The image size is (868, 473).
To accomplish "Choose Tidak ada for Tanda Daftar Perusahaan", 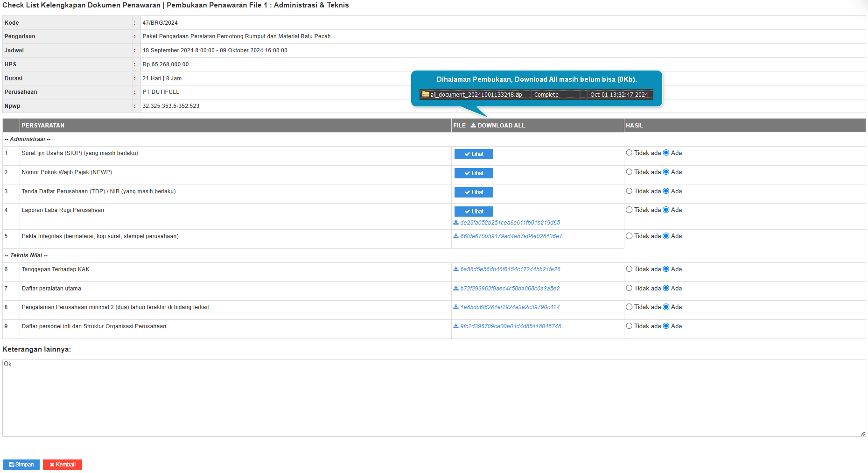I will click(629, 191).
